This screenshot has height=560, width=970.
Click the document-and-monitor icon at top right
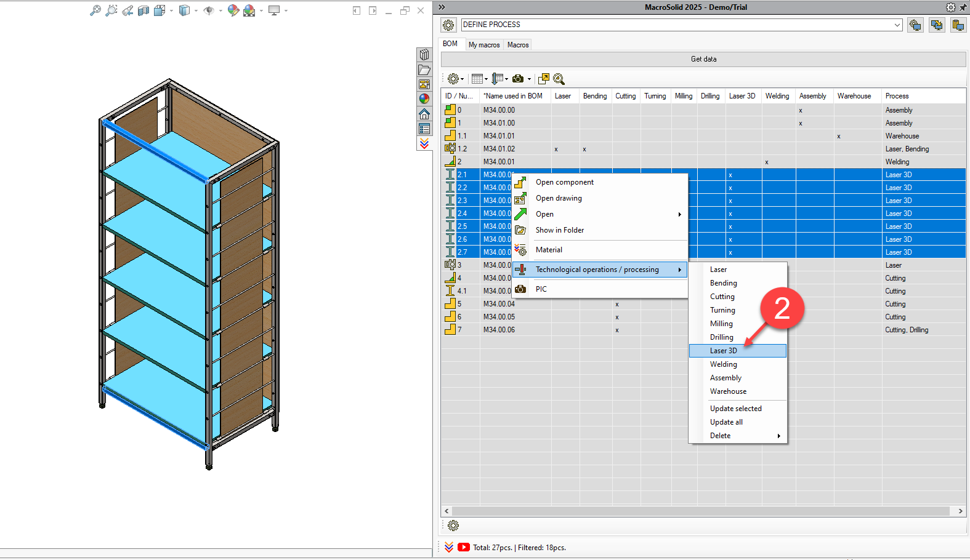tap(958, 25)
